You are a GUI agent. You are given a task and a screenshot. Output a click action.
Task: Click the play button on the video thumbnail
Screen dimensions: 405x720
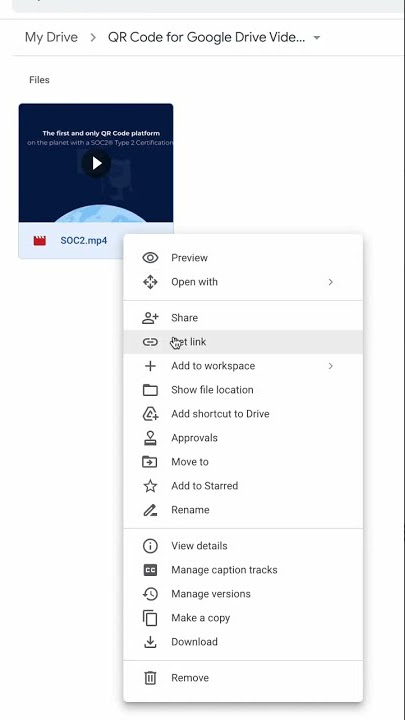(x=96, y=163)
